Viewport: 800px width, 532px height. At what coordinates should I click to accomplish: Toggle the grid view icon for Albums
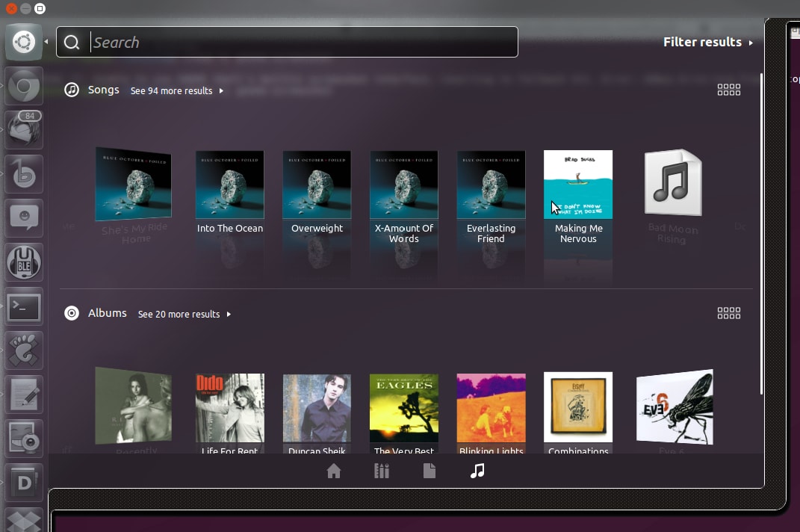[728, 313]
